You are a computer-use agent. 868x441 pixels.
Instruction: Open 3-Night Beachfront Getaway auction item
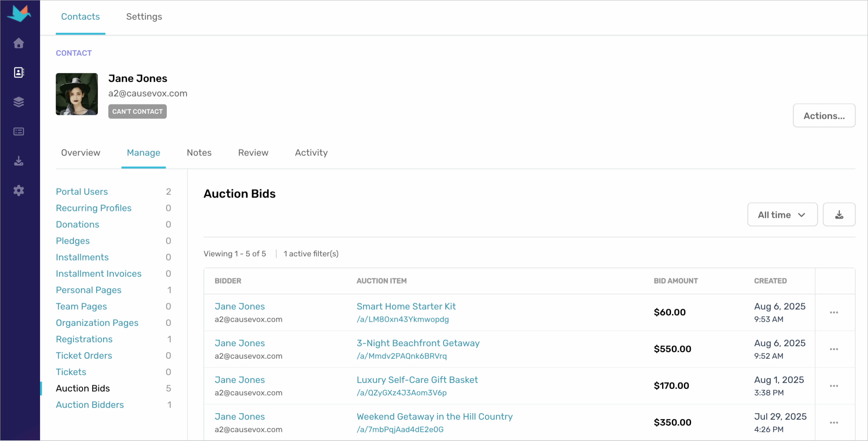click(x=418, y=343)
